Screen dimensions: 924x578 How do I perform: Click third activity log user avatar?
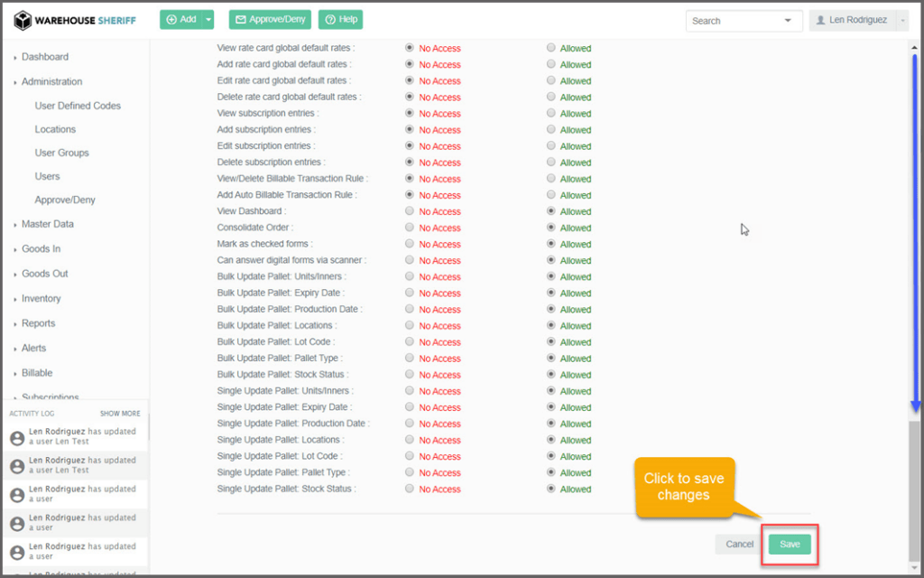(x=16, y=495)
